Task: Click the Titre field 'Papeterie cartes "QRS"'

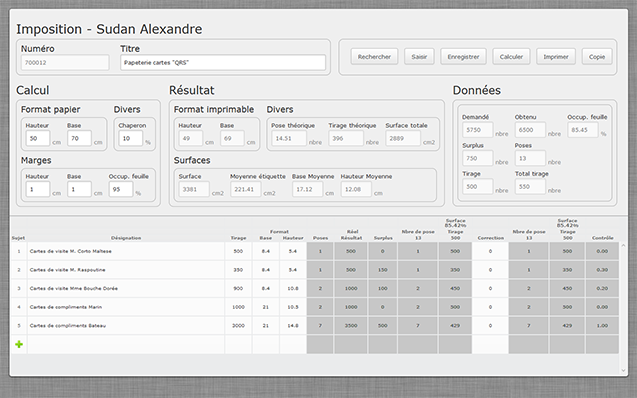Action: pyautogui.click(x=223, y=63)
